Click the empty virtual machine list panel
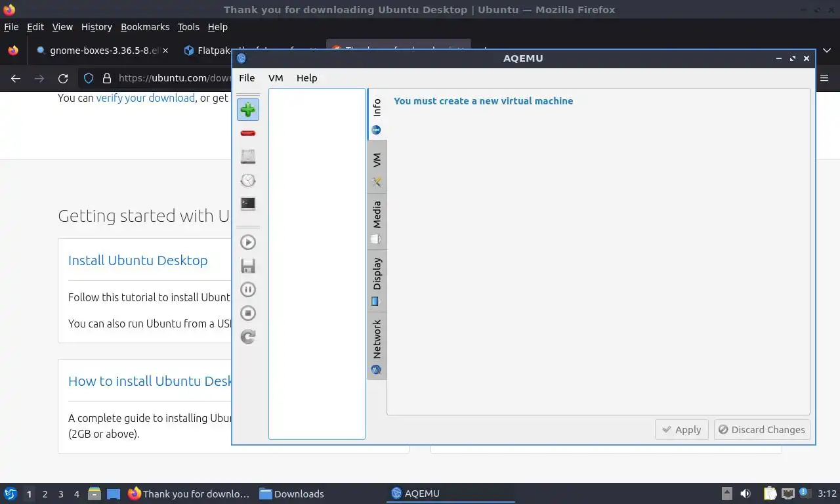The image size is (840, 504). pos(317,264)
